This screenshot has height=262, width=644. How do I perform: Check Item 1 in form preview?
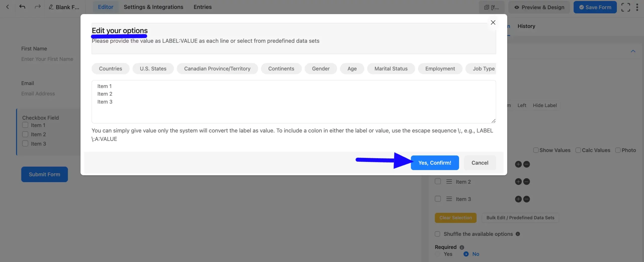tap(25, 125)
